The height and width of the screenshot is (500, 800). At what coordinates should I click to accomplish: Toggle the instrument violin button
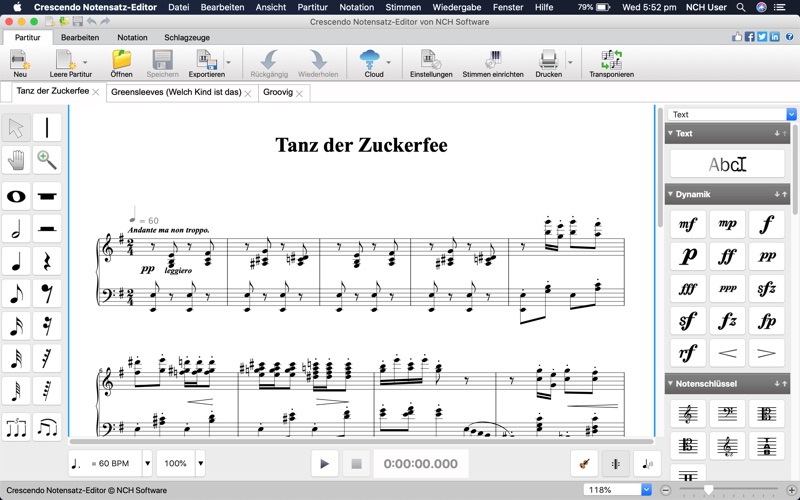[x=585, y=464]
